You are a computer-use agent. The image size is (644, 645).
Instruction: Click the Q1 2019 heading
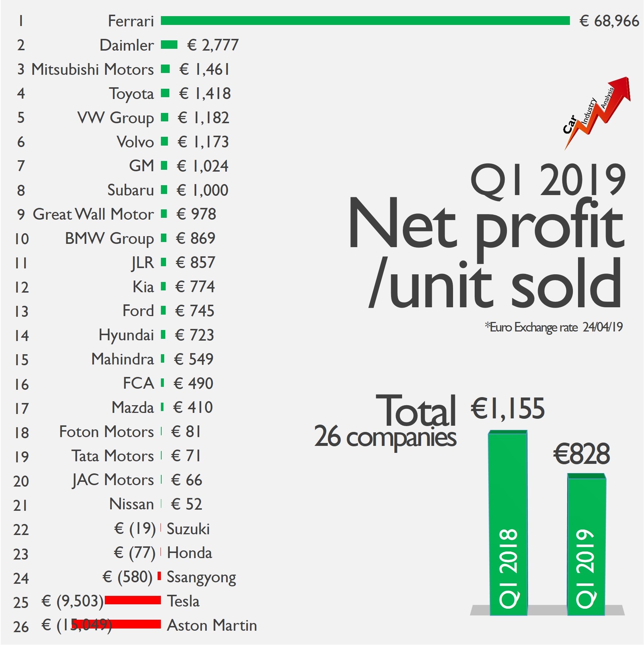[x=548, y=180]
